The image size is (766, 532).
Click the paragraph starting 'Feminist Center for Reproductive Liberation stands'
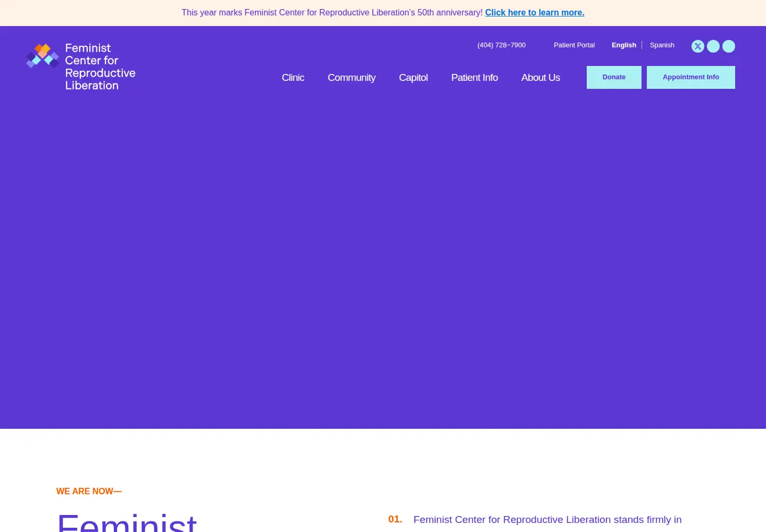pos(547,520)
